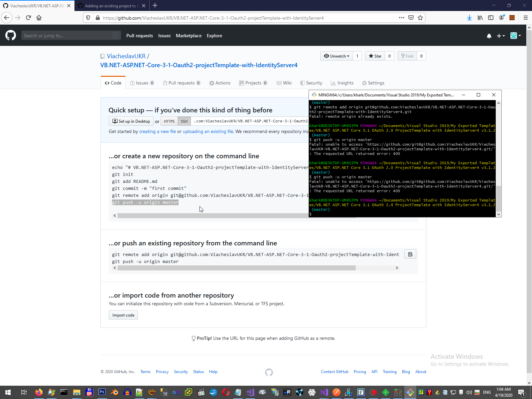Click the Fork button
The image size is (532, 399).
coord(407,56)
